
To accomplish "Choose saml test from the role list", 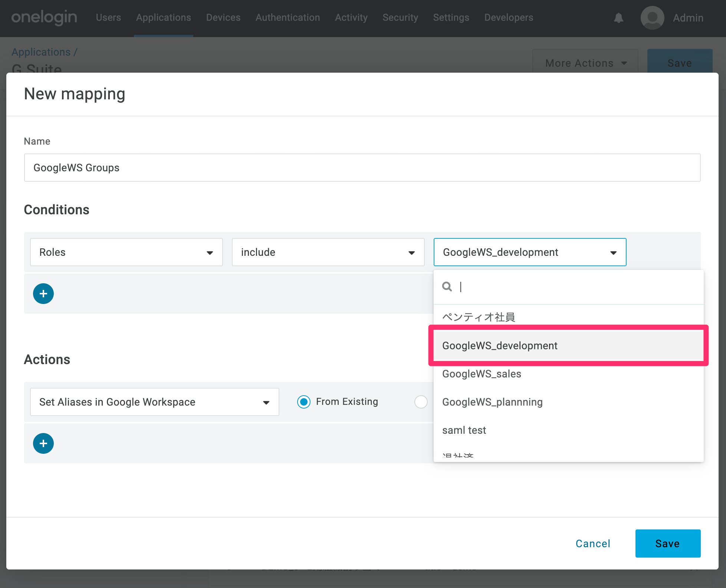I will [x=569, y=430].
